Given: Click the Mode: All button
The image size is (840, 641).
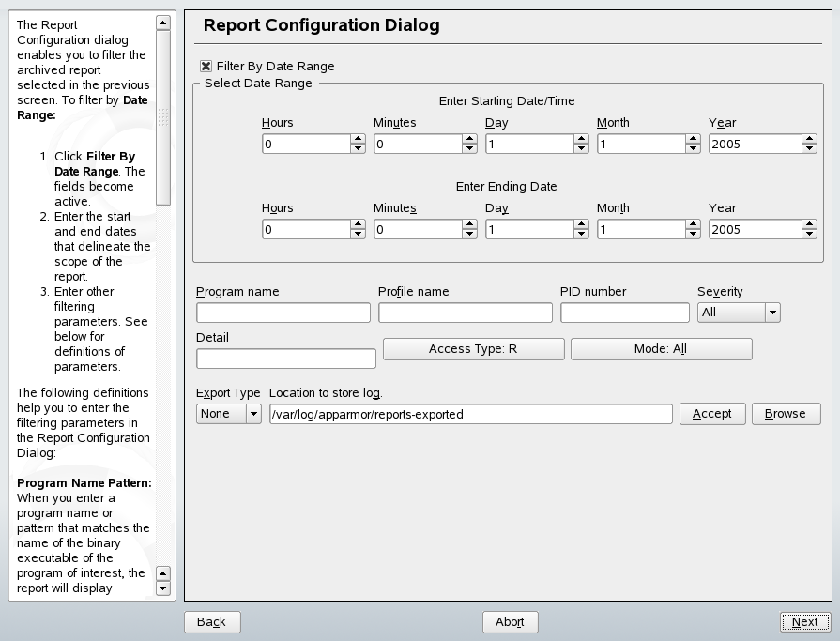Looking at the screenshot, I should (x=661, y=349).
